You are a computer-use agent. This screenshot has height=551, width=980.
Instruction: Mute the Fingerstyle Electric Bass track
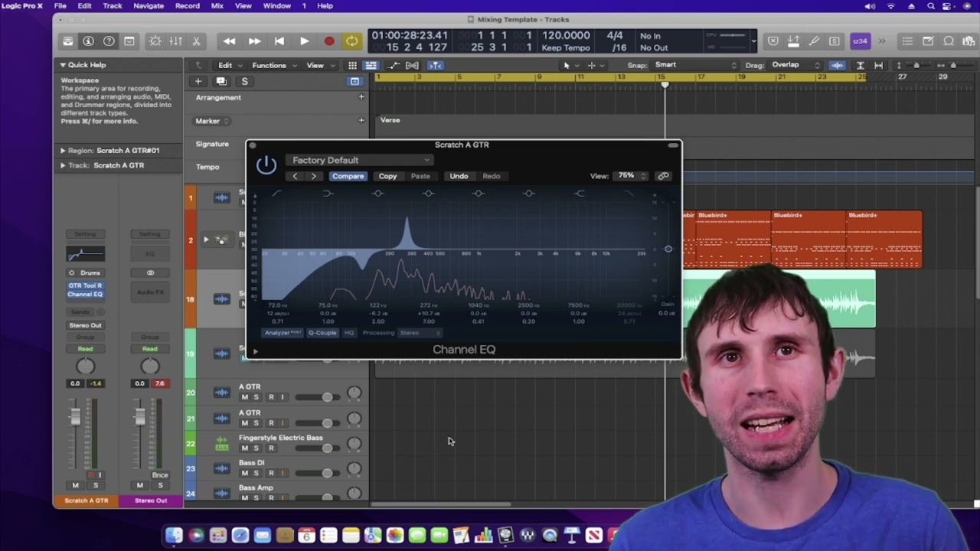click(x=245, y=448)
